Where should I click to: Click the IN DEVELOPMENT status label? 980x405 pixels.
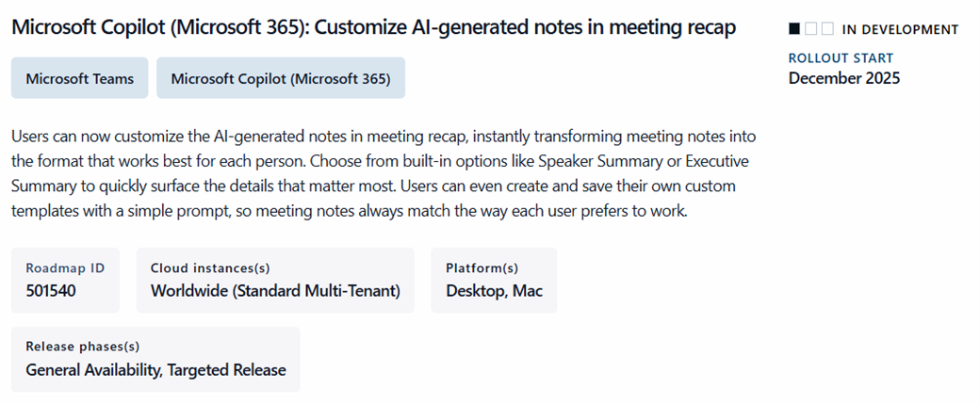pyautogui.click(x=900, y=29)
